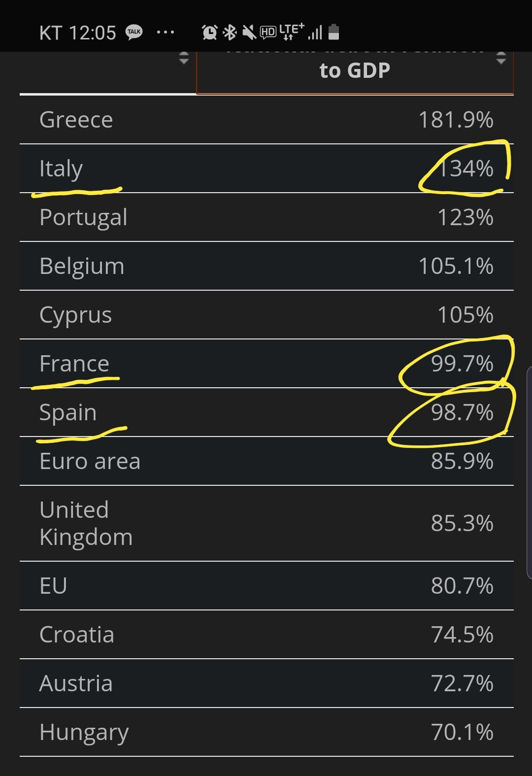Tap the alarm clock status icon

210,33
